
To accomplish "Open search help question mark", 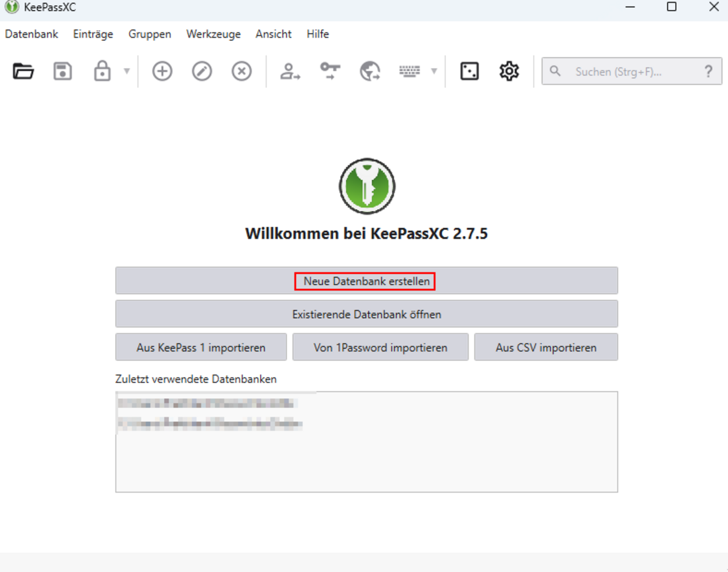I will (709, 71).
